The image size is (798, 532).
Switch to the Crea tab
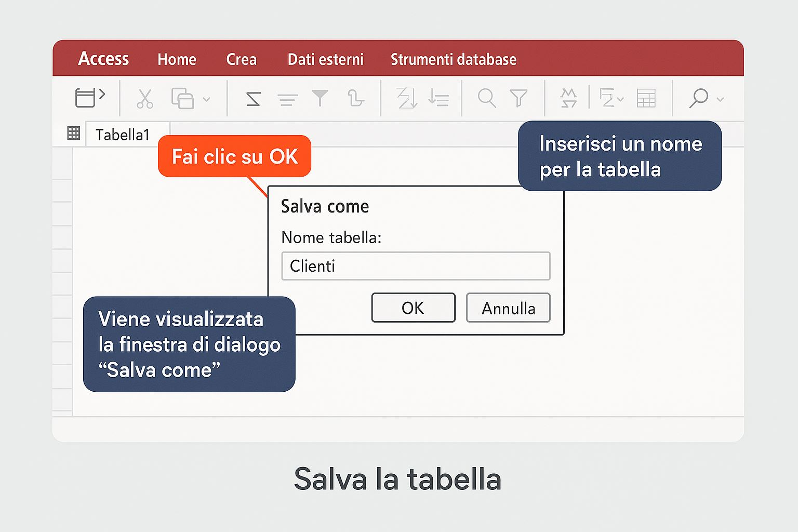(241, 59)
